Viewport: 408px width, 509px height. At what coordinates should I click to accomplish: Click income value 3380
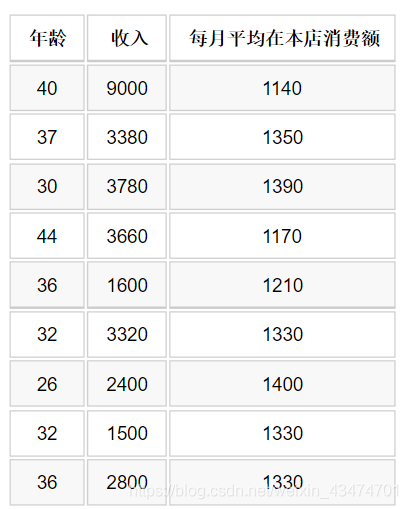click(127, 137)
